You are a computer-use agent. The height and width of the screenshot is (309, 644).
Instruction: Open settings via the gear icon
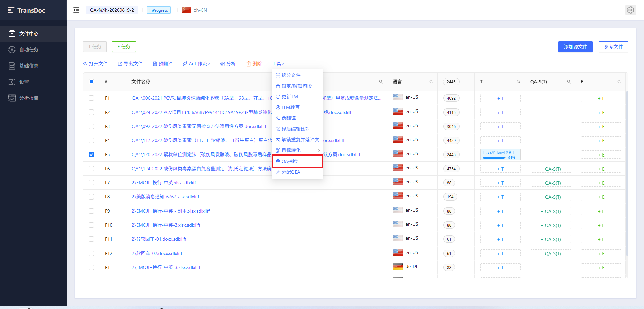click(x=631, y=10)
